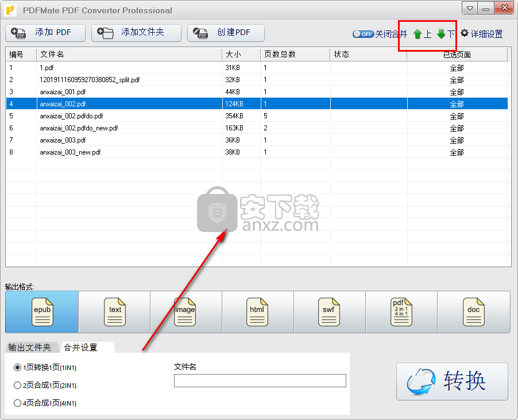This screenshot has height=420, width=518.
Task: Switch to Output Folder tab (输出文件夹)
Action: click(x=30, y=347)
